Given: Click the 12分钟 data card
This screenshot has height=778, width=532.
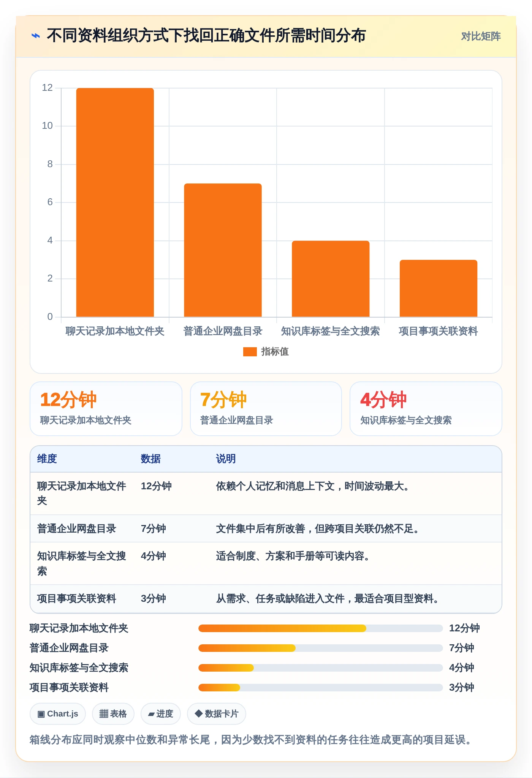Looking at the screenshot, I should coord(106,409).
